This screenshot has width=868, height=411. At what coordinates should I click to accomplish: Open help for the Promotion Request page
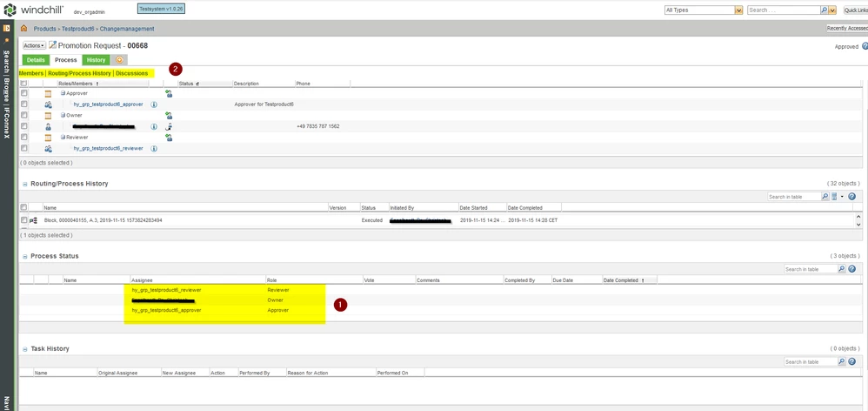(865, 46)
